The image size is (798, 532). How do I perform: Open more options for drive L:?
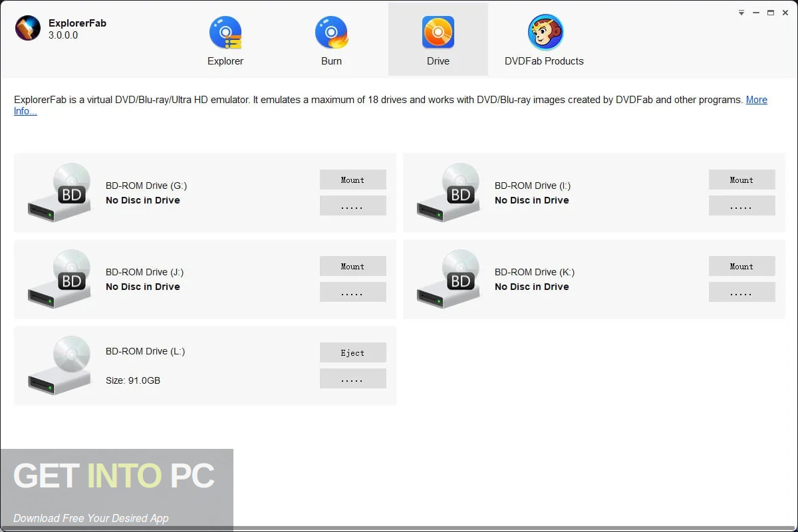(x=353, y=378)
